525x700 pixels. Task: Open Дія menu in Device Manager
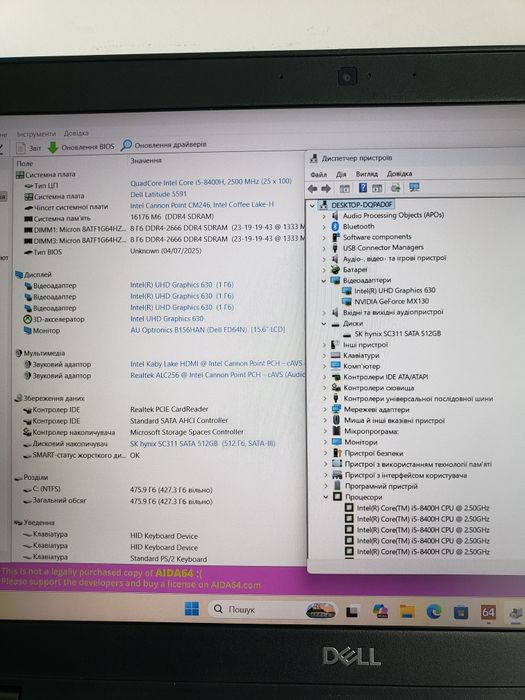[x=341, y=174]
